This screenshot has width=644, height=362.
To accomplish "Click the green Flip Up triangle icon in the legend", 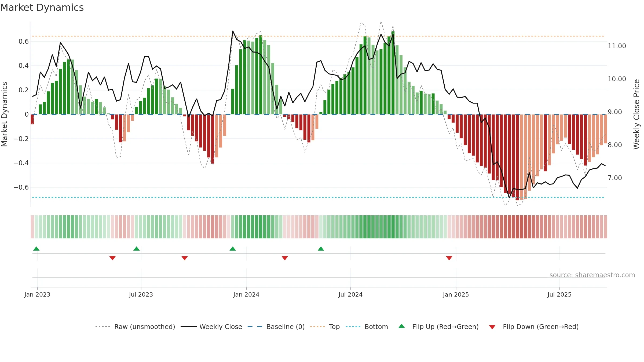I will [402, 326].
